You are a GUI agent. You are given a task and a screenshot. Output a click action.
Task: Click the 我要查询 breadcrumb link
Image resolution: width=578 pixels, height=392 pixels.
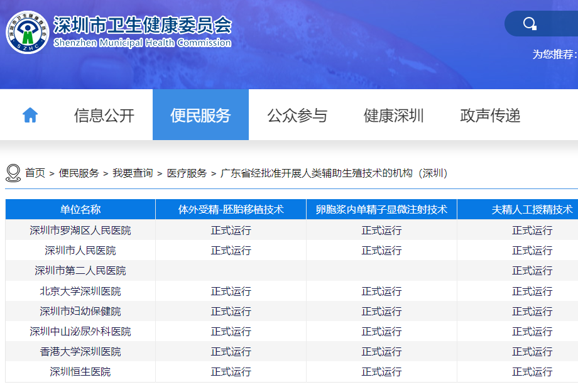tap(133, 173)
